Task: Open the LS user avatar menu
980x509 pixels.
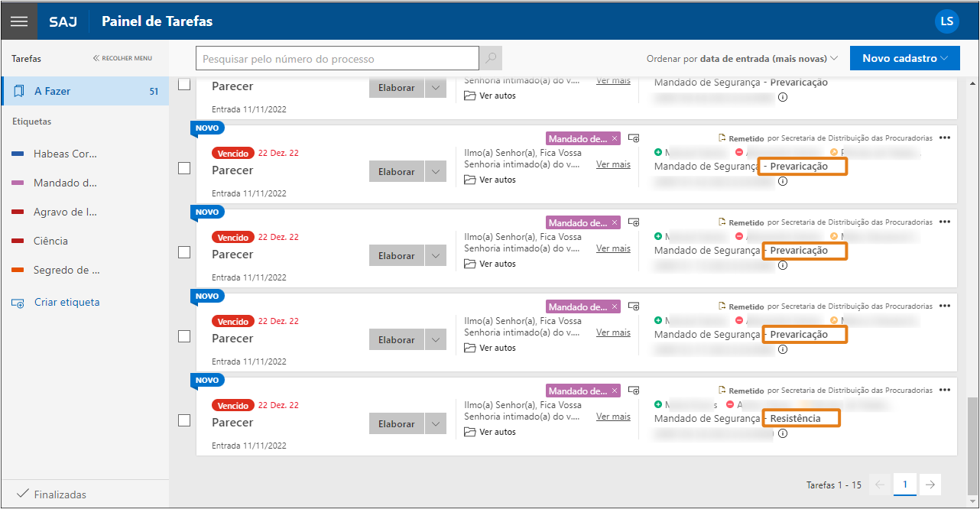Action: (x=946, y=21)
